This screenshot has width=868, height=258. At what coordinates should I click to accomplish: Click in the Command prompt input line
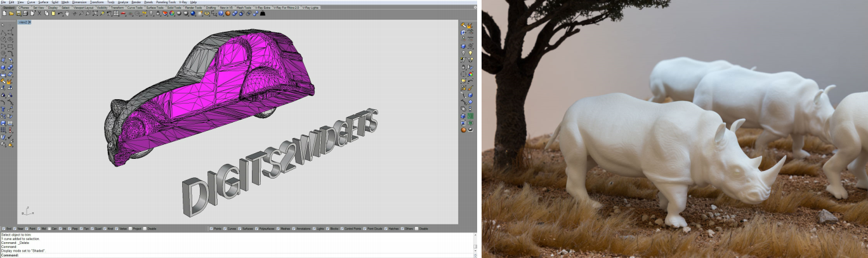coord(237,255)
